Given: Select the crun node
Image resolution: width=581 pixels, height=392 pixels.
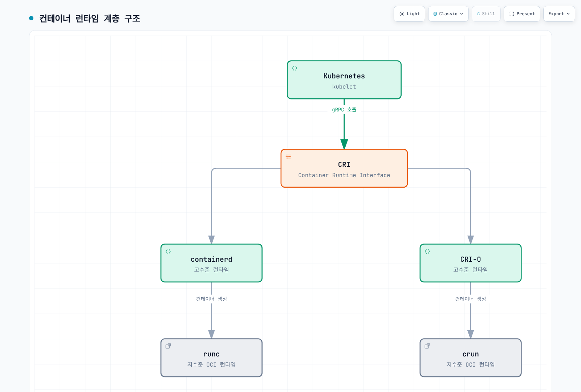Looking at the screenshot, I should pyautogui.click(x=471, y=358).
